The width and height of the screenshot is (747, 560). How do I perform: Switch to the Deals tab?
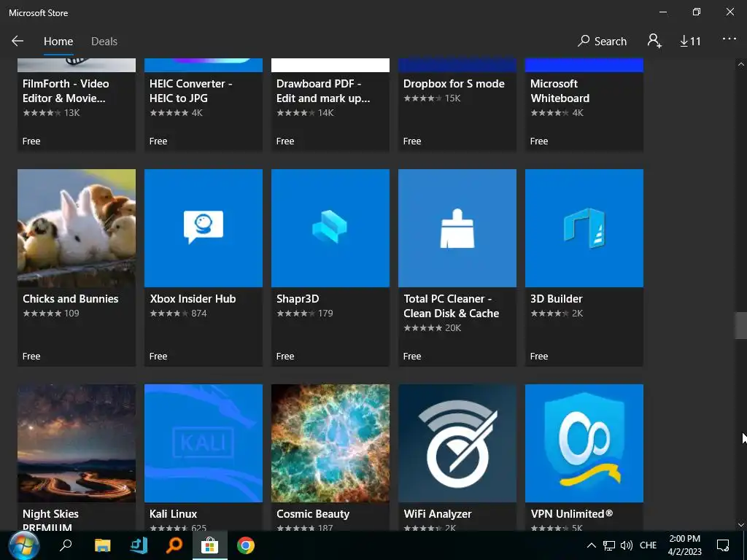pyautogui.click(x=104, y=42)
